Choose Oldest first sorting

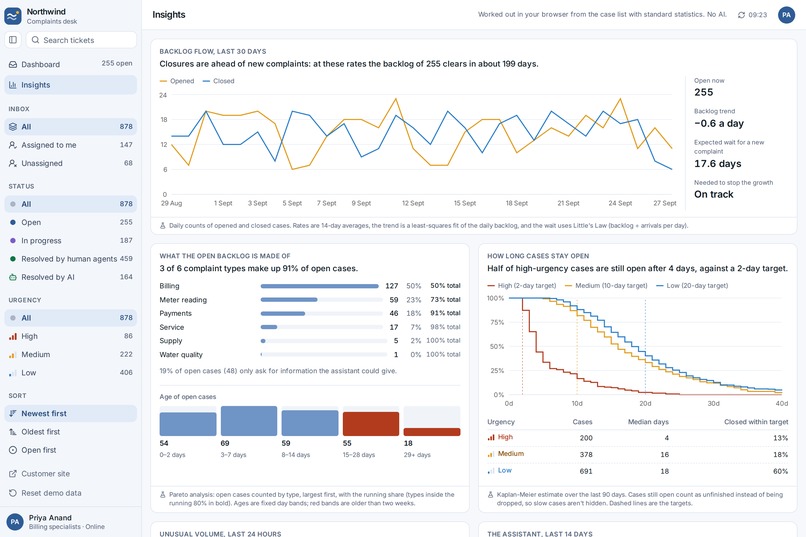coord(71,432)
